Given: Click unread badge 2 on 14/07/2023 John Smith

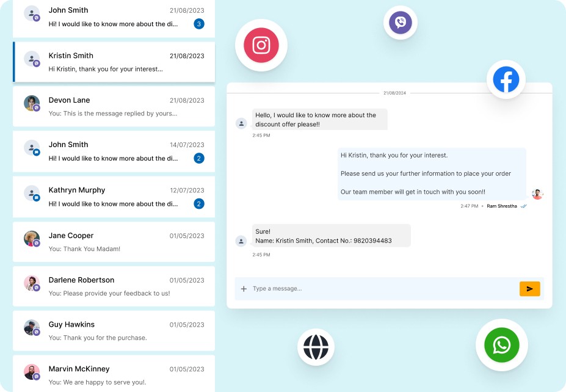Looking at the screenshot, I should pos(199,158).
